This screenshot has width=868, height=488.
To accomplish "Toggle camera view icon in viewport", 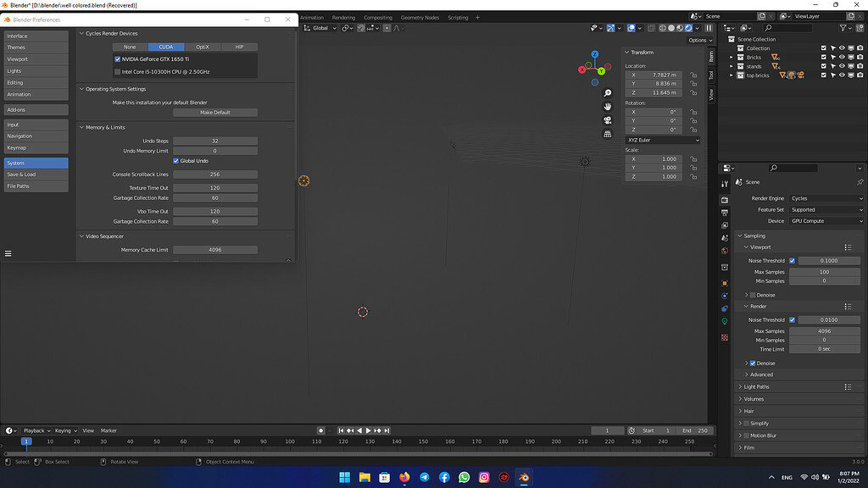I will point(607,120).
